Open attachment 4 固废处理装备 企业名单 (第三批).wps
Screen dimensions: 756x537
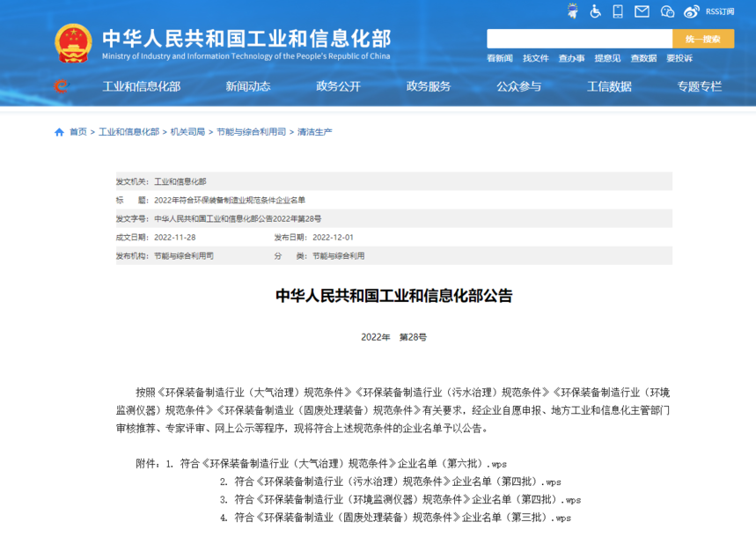point(402,518)
